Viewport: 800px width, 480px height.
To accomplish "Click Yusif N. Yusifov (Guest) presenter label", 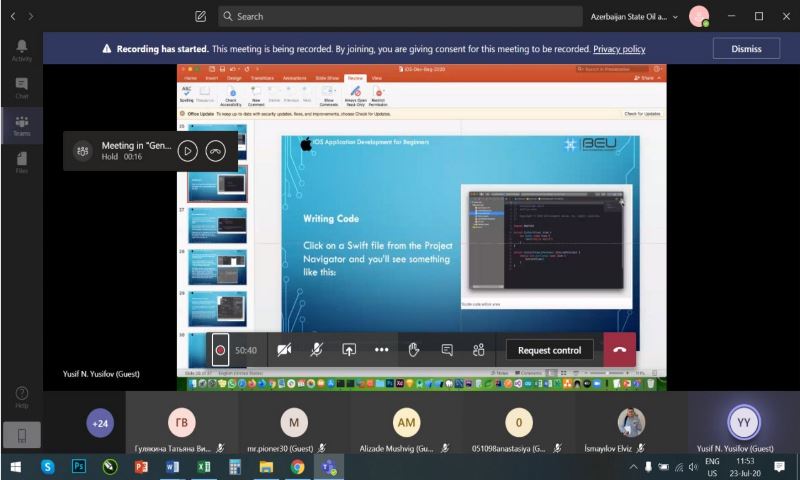I will [x=101, y=374].
